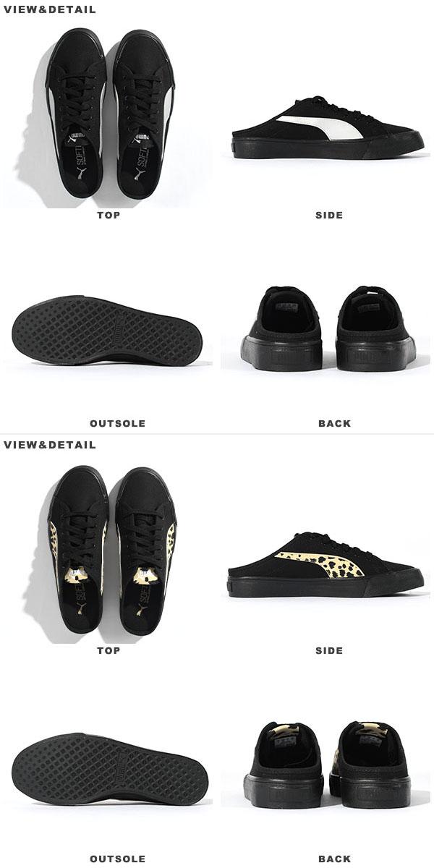Click the TOP label under leopard shoes
This screenshot has height=868, width=434.
(x=109, y=650)
